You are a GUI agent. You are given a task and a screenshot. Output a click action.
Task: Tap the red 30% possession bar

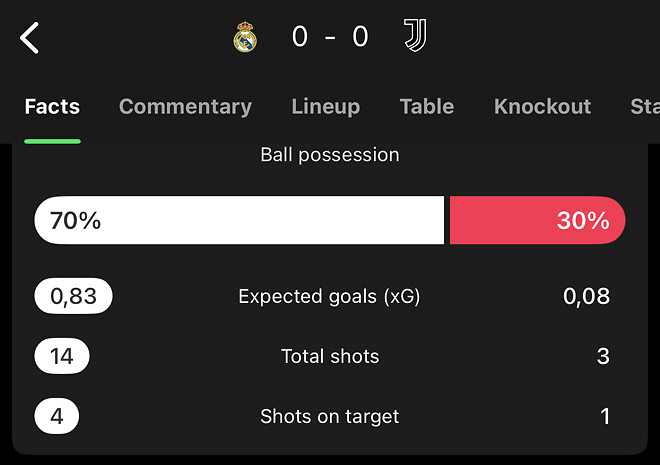(537, 220)
